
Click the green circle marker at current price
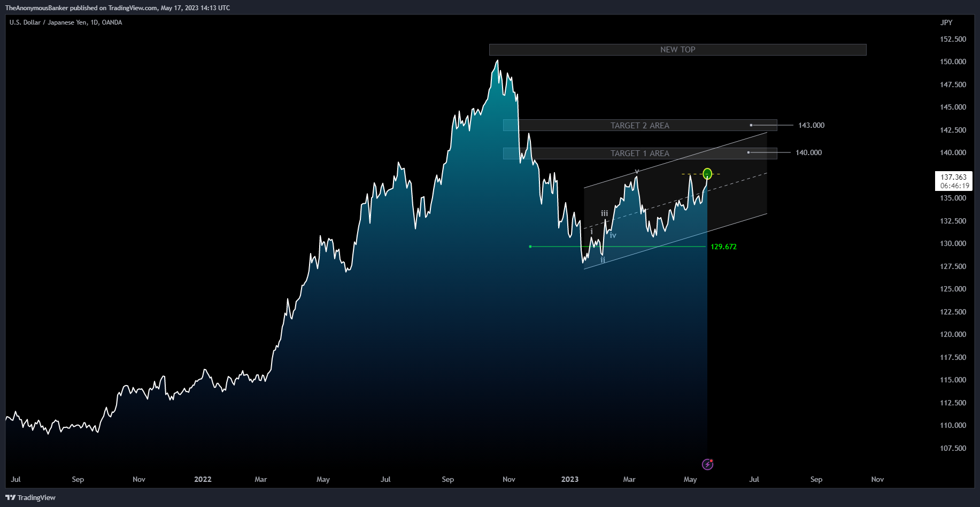(x=707, y=173)
